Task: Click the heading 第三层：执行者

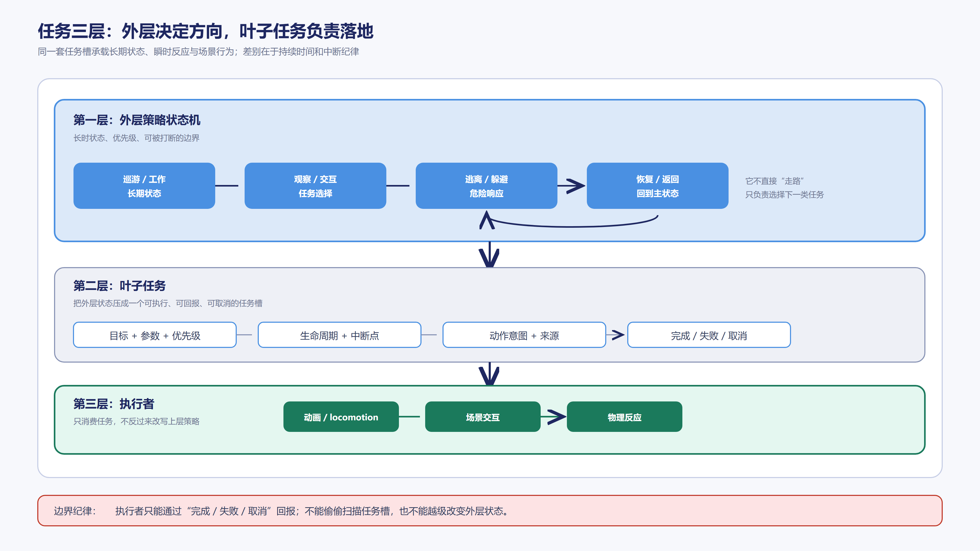Action: 114,404
